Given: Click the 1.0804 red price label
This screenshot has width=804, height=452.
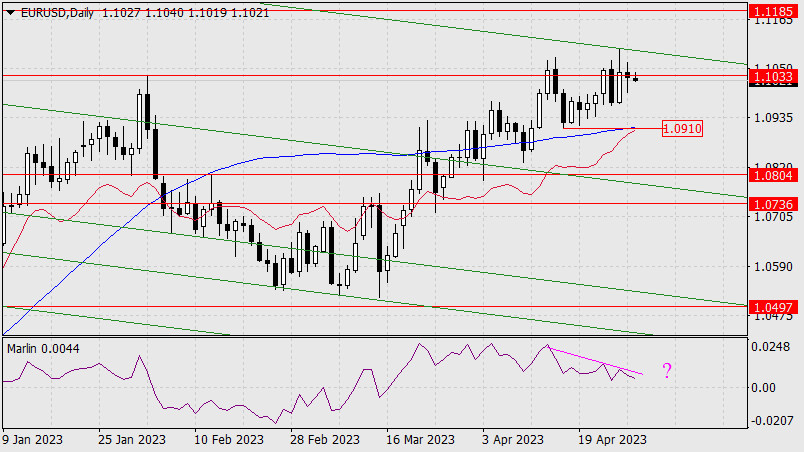Looking at the screenshot, I should (773, 175).
